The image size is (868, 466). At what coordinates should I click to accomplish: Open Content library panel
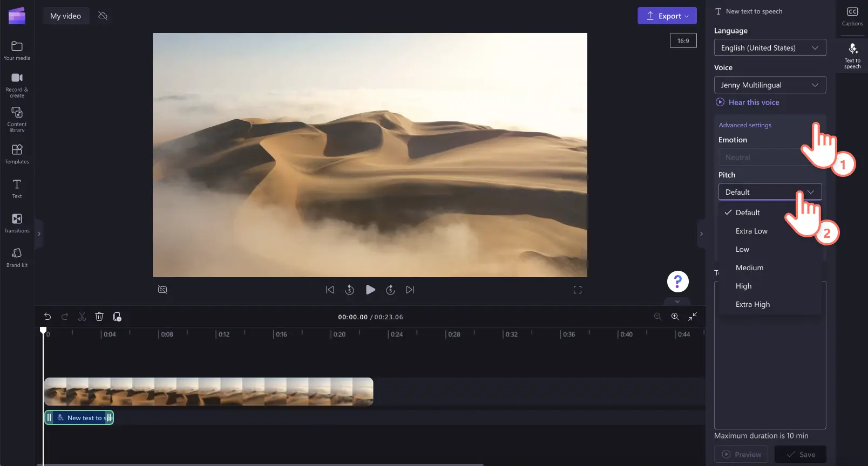[x=17, y=119]
